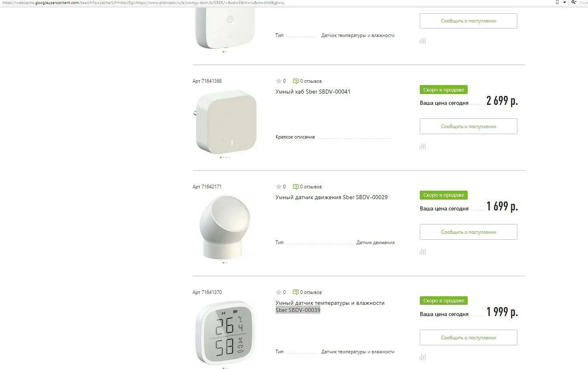The image size is (588, 369).
Task: Click the compare bars icon for the Sber SBDV-00041 hub
Action: coord(423,146)
